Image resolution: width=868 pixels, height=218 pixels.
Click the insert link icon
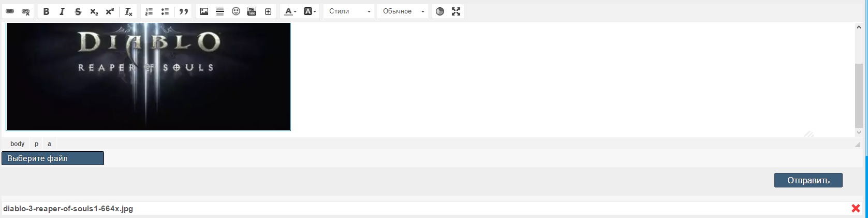(10, 11)
